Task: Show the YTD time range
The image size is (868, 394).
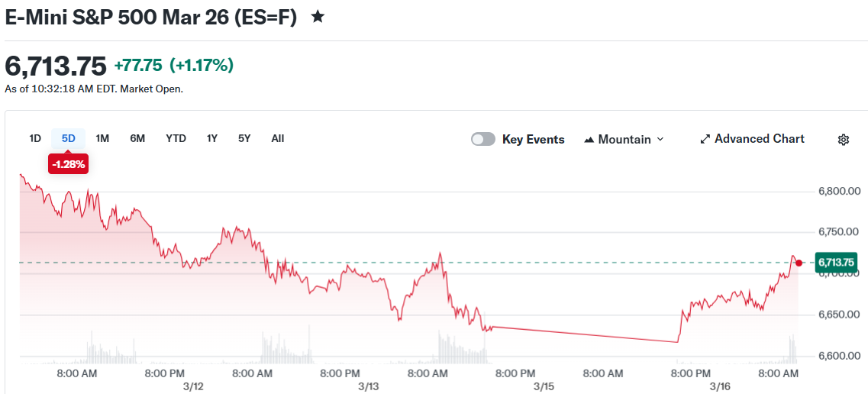Action: 176,138
